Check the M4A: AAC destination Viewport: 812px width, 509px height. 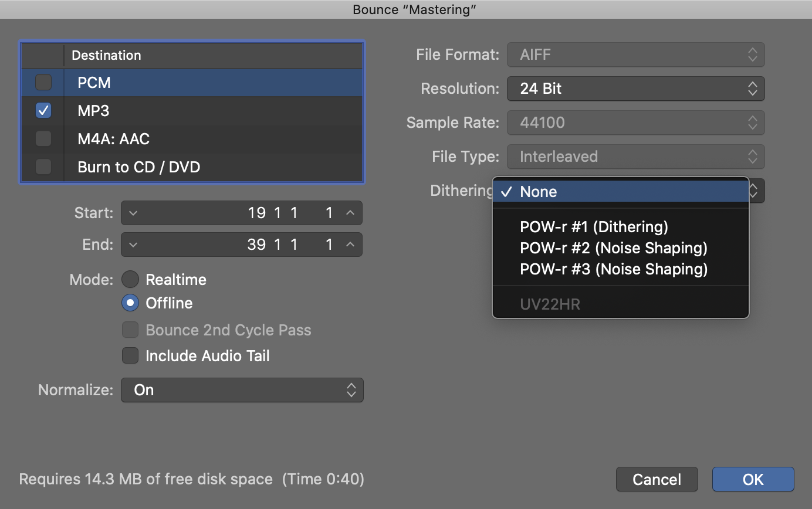[x=43, y=138]
